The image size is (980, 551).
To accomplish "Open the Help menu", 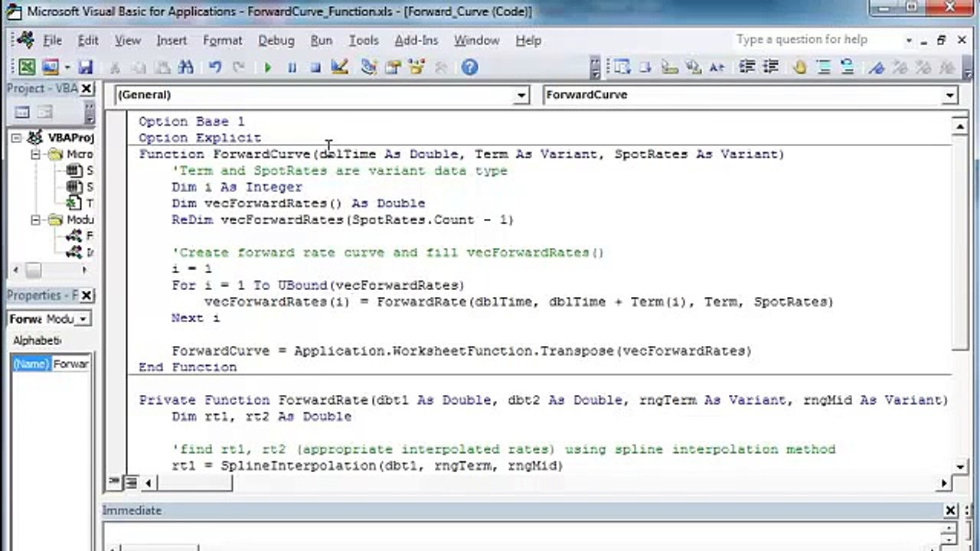I will [528, 40].
